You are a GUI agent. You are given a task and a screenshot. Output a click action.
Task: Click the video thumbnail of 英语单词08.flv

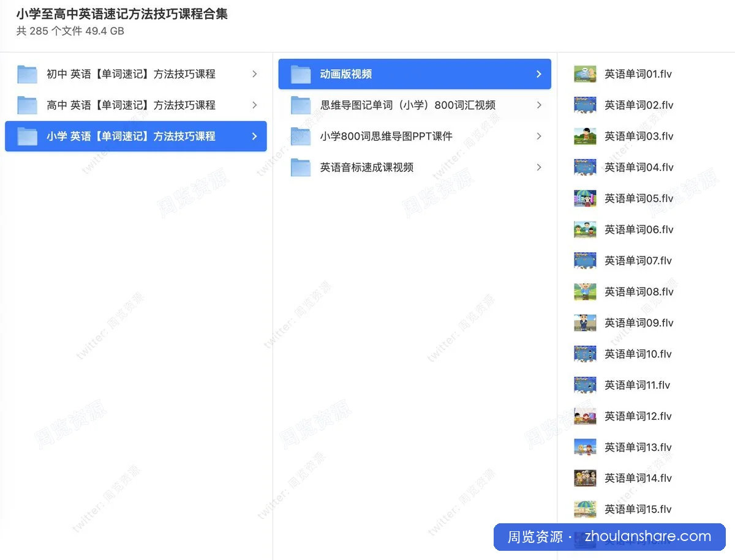[x=585, y=292]
